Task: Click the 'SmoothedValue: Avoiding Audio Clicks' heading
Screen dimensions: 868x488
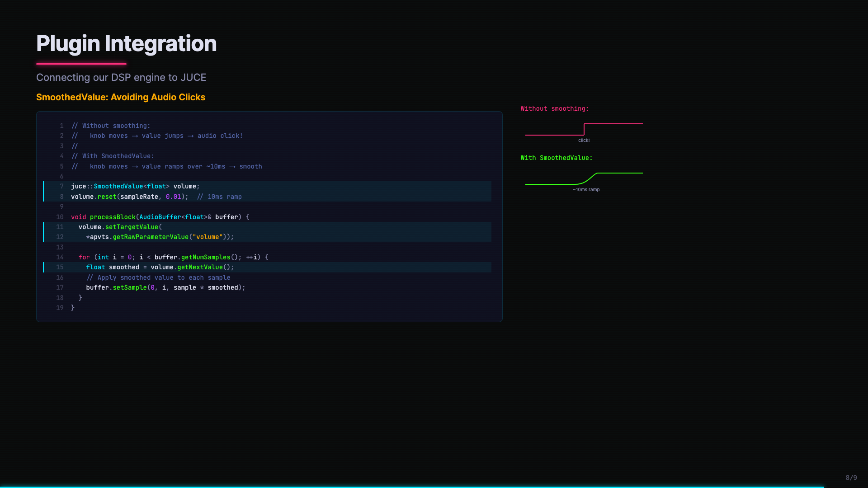Action: pos(121,97)
